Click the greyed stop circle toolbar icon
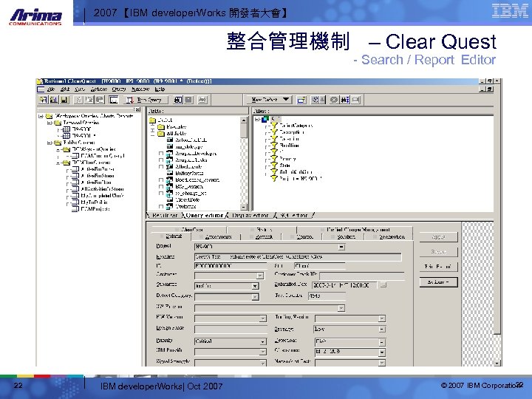This screenshot has width=532, height=399. 334,100
